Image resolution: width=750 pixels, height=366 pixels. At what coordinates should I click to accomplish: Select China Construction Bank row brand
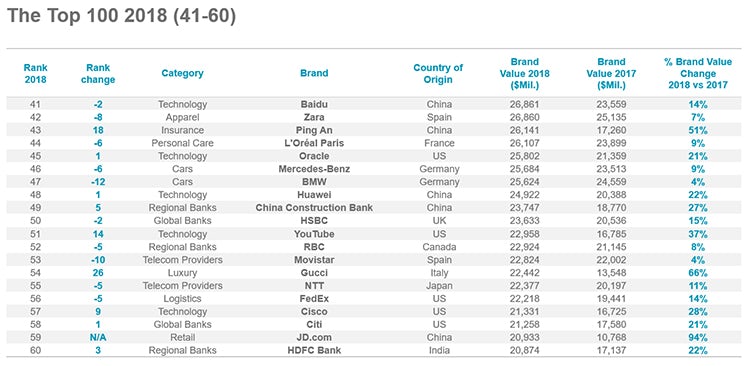tap(314, 208)
